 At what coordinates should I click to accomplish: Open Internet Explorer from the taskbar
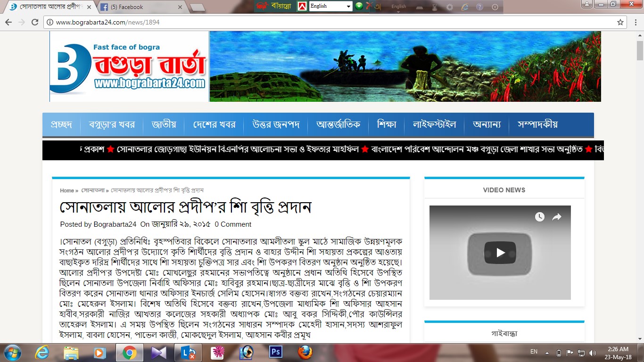41,353
